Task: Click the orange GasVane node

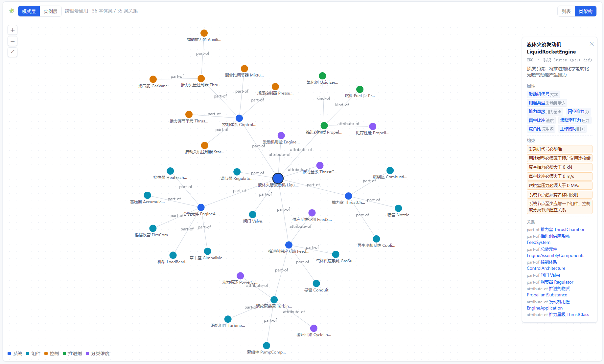Action: 153,79
